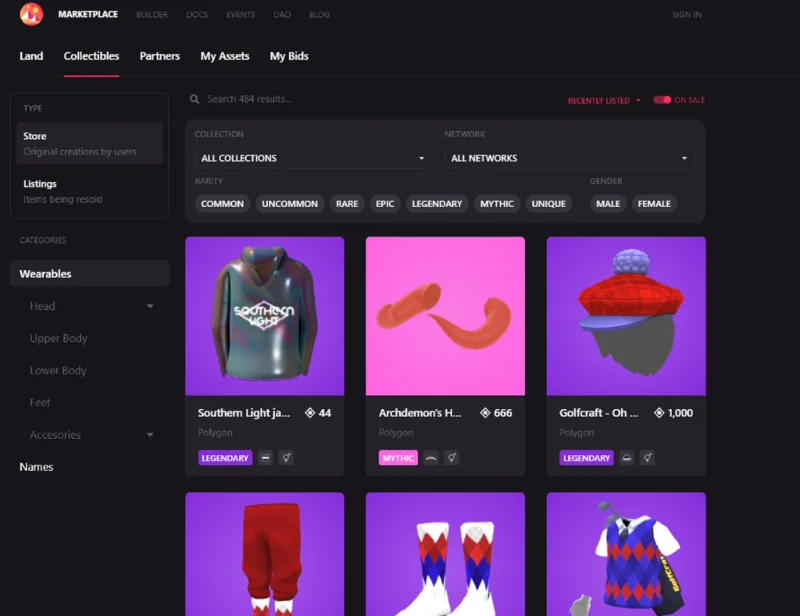Click the gender icon on Archdemon's card
This screenshot has height=616, width=800.
[x=452, y=458]
